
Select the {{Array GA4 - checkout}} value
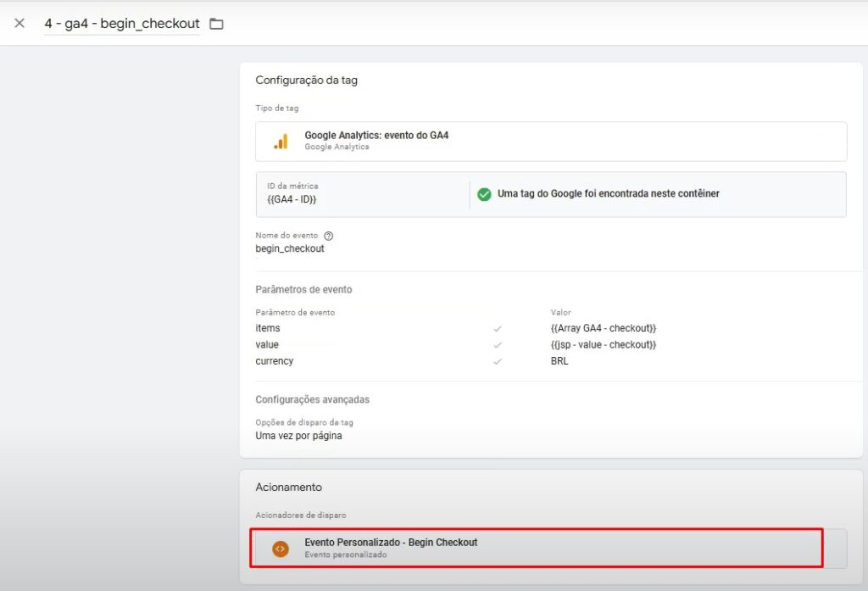[604, 328]
